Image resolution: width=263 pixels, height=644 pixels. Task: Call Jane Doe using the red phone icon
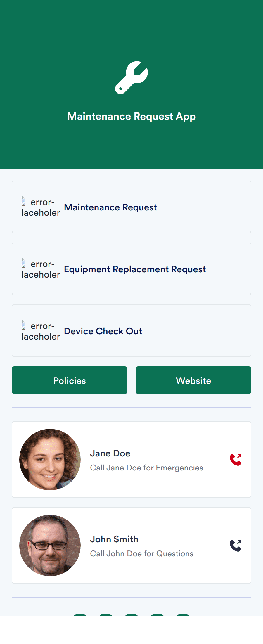(x=236, y=459)
